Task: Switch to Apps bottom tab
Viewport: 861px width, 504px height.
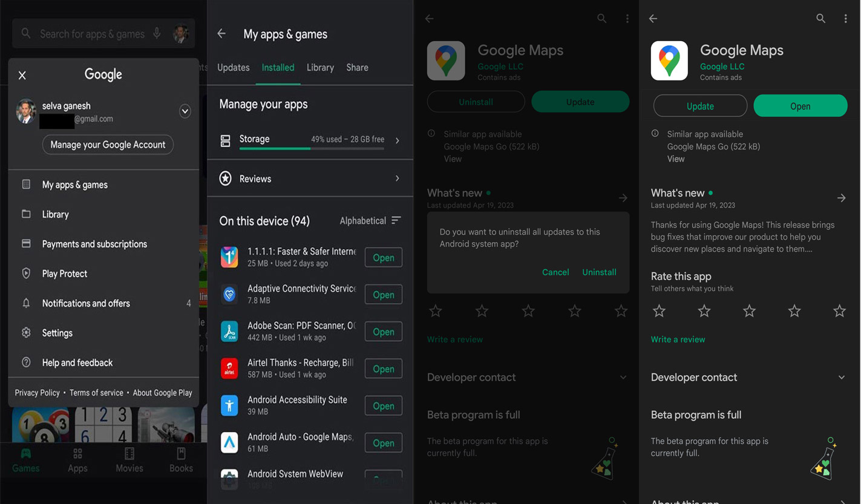Action: (77, 460)
